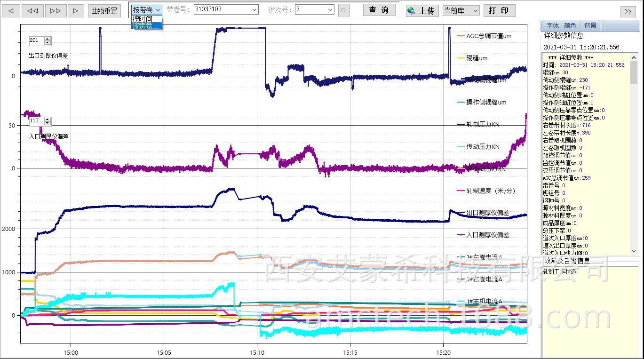
Task: Expand the 道次号 pass number dropdown
Action: (x=330, y=10)
